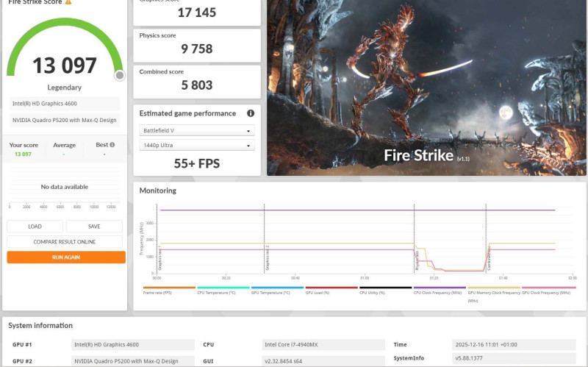Screen dimensions: 588x367
Task: Toggle the GPU Load (%) legend item
Action: click(x=331, y=291)
